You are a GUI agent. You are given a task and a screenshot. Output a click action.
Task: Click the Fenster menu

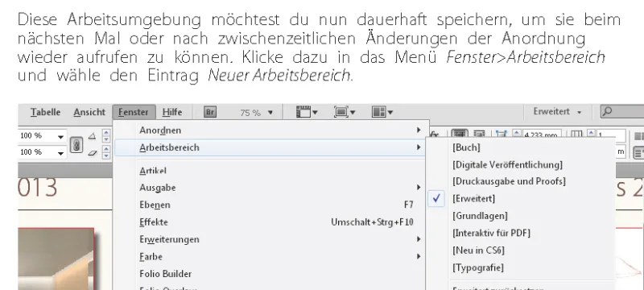134,112
